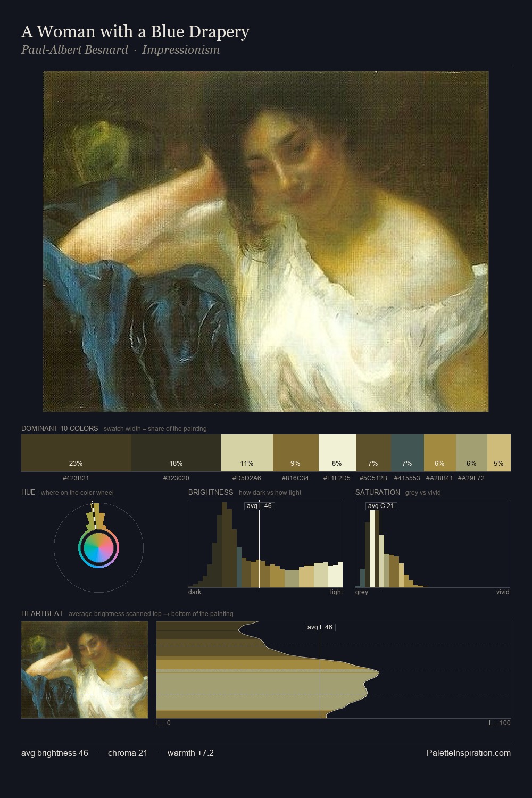
Task: Click the L = 100 axis label
Action: 500,722
